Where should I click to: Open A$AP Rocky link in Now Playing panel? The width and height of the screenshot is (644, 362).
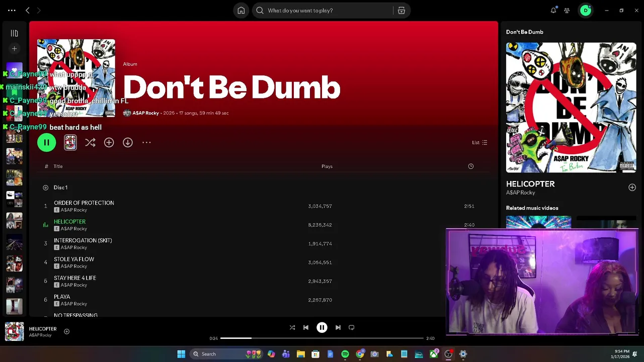tap(521, 193)
